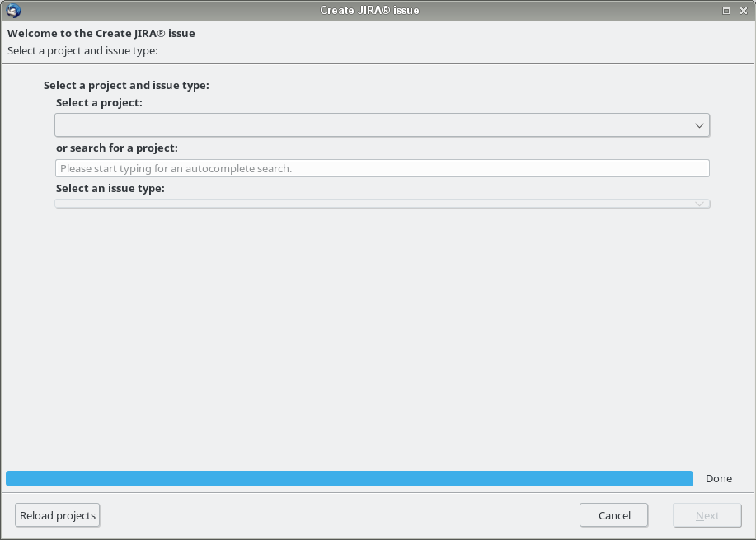Cancel the Create JIRA issue wizard
The image size is (756, 540).
coord(613,515)
